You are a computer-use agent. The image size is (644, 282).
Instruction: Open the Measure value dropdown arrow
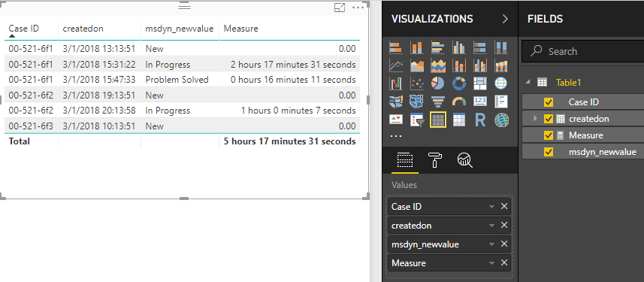[491, 263]
